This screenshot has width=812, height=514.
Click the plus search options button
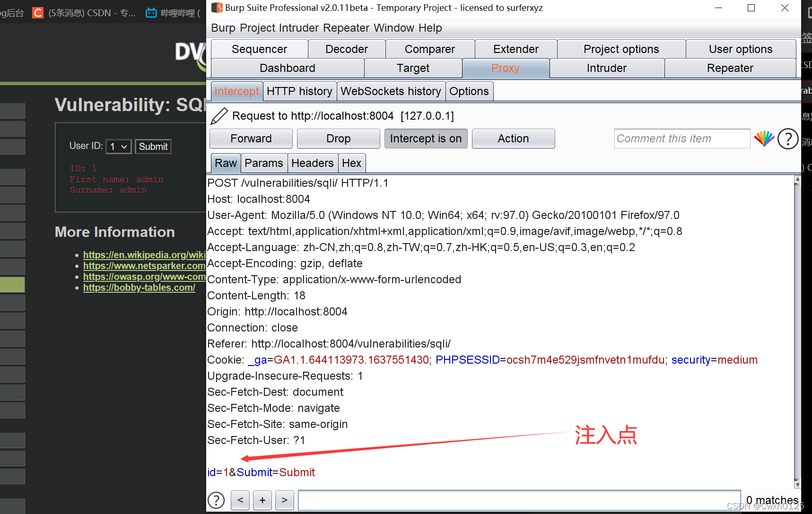coord(262,500)
